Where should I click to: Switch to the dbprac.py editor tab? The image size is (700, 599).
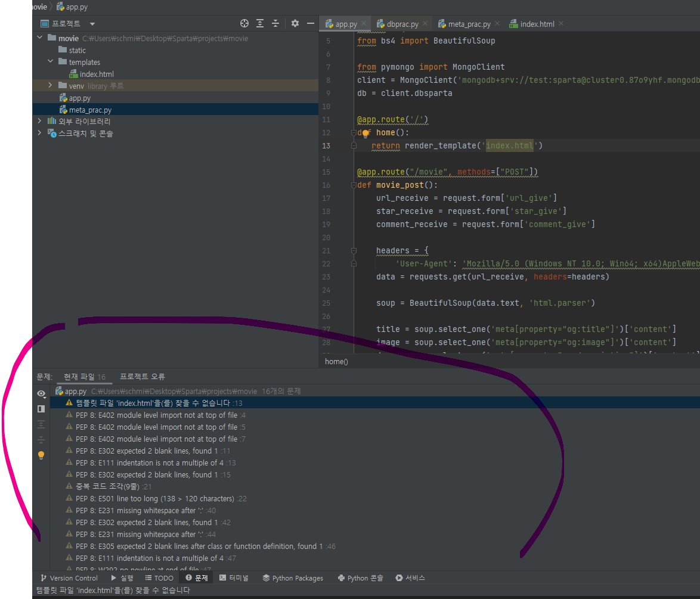tap(402, 24)
